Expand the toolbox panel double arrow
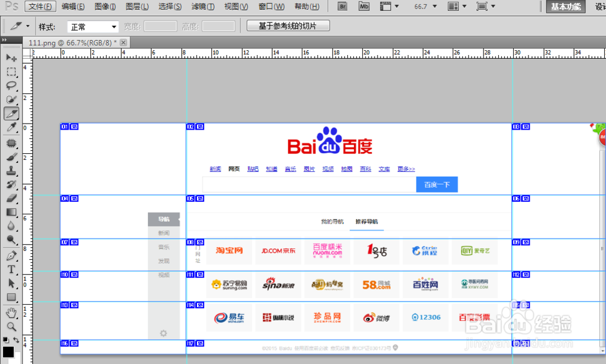The image size is (606, 364). click(x=4, y=40)
